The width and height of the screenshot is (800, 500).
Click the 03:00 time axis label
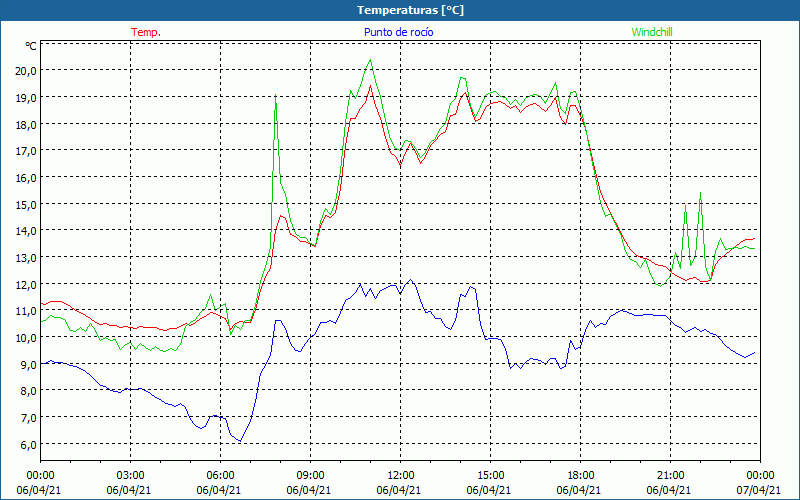pos(131,475)
